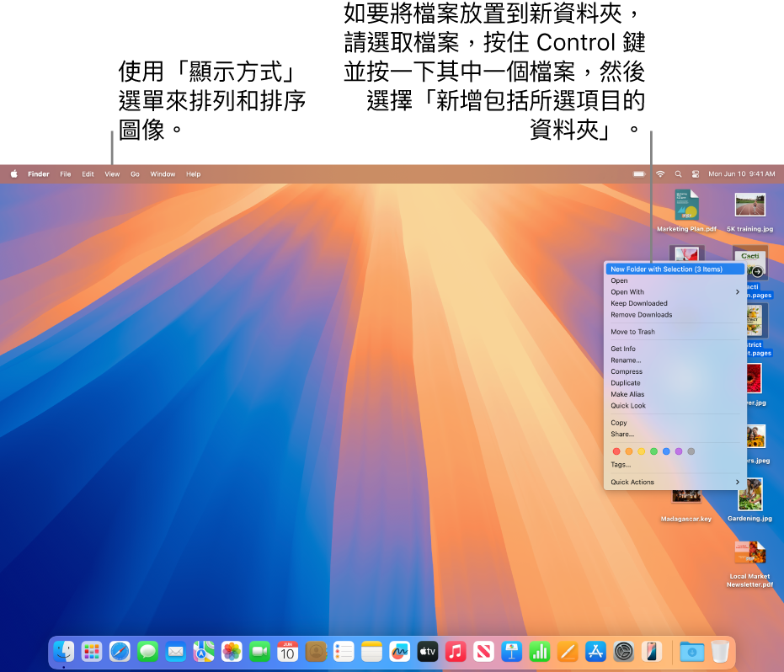Open the Help menu
The width and height of the screenshot is (784, 672).
[194, 174]
